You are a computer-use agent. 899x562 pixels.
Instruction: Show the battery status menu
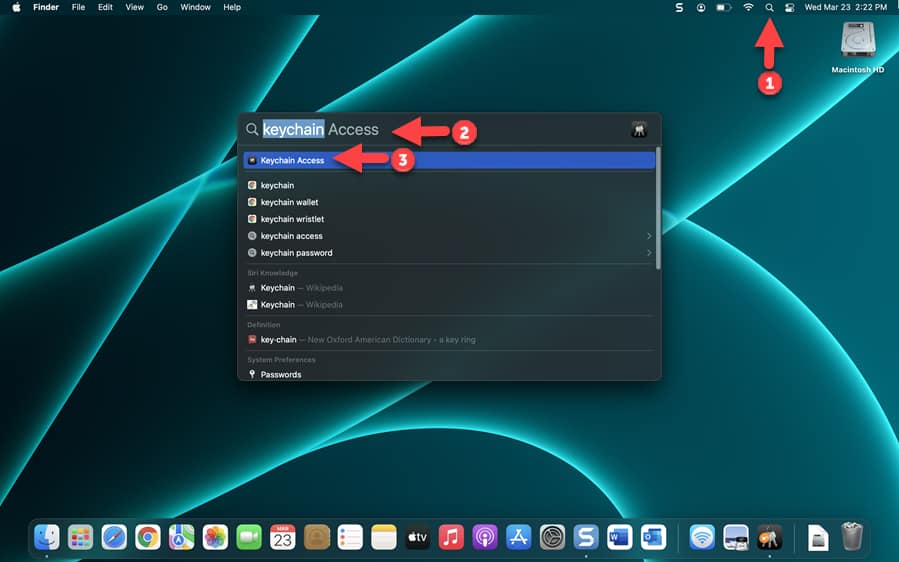point(724,7)
